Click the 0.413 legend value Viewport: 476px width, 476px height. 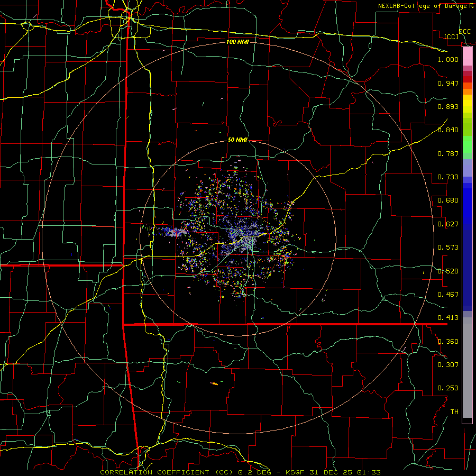pyautogui.click(x=448, y=318)
